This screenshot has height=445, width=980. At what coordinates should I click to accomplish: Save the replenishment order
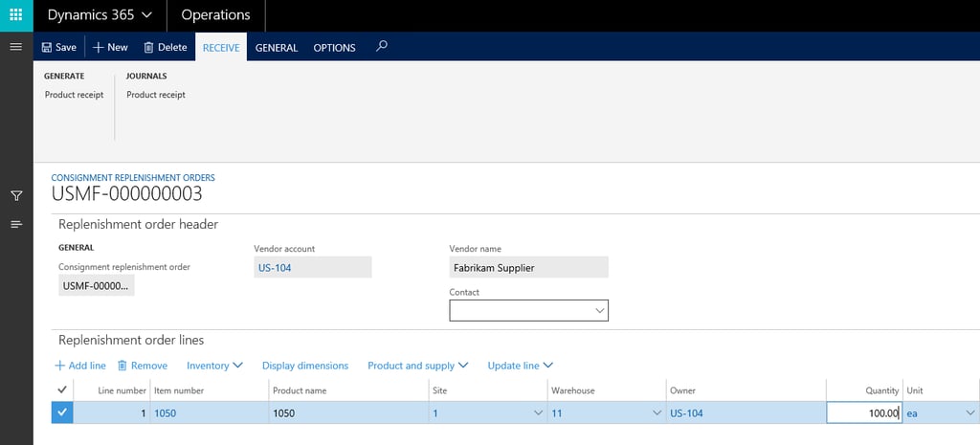click(58, 48)
